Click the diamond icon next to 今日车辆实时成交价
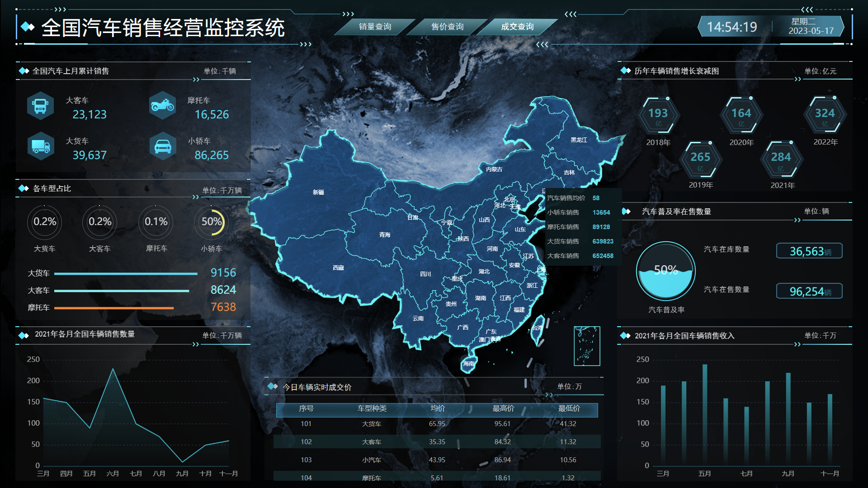 pyautogui.click(x=273, y=386)
